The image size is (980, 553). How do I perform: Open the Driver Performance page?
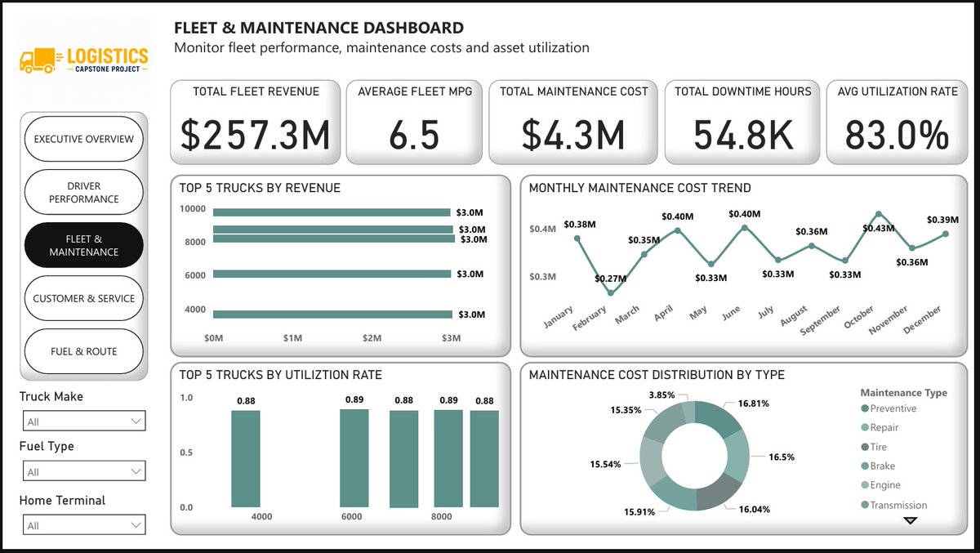(84, 193)
